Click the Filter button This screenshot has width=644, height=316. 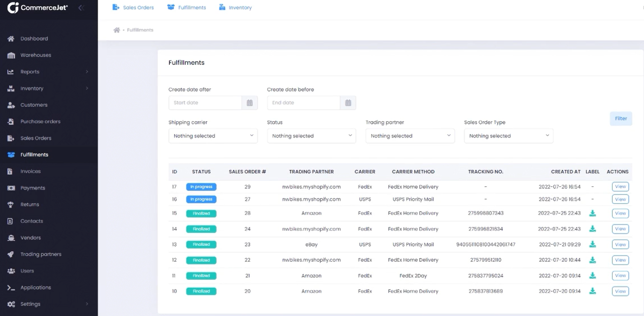[x=621, y=118]
